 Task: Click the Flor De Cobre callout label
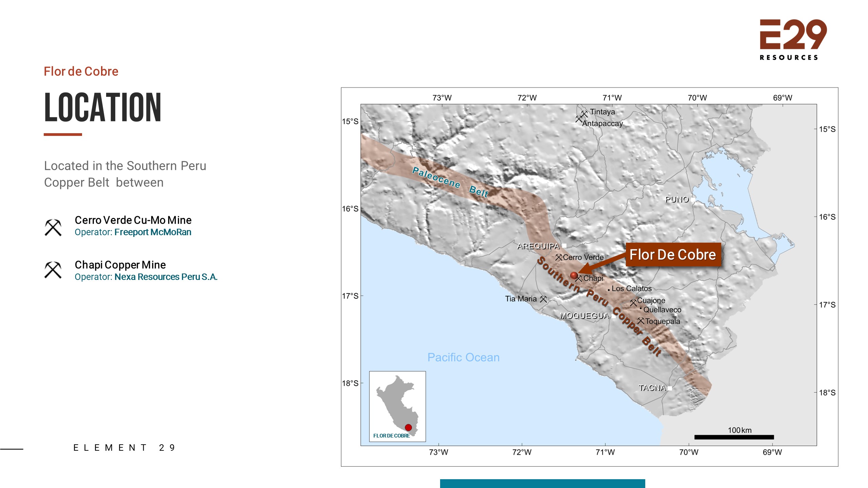(x=673, y=255)
